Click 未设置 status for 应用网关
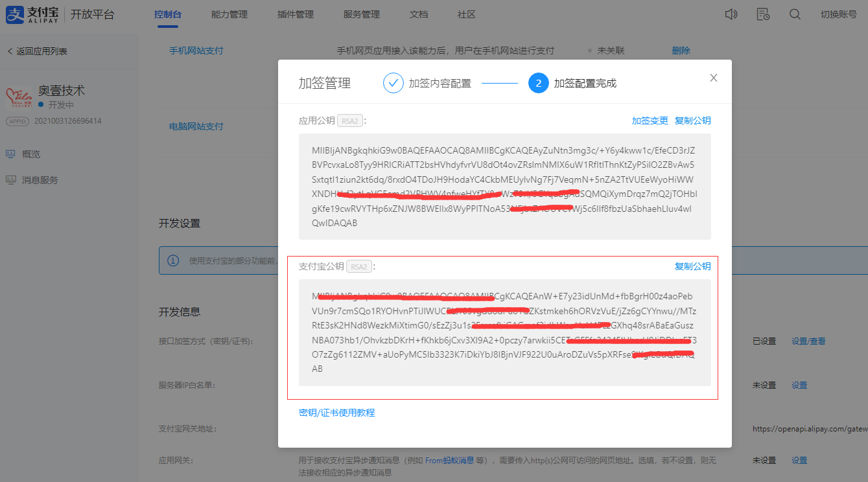Image resolution: width=868 pixels, height=482 pixels. coord(764,460)
